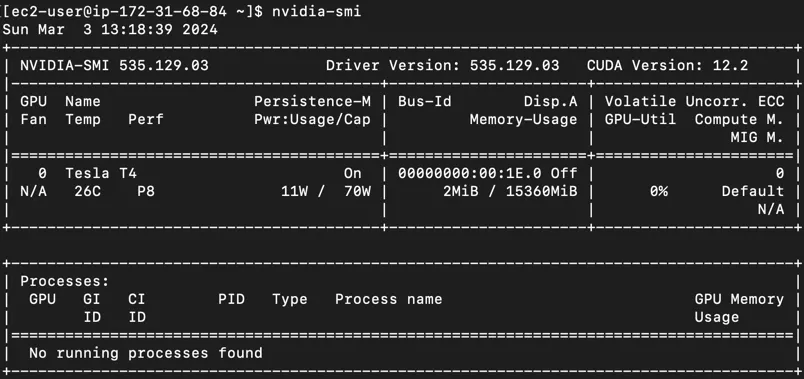Click the Processes: section label
Image resolution: width=804 pixels, height=379 pixels.
(65, 281)
